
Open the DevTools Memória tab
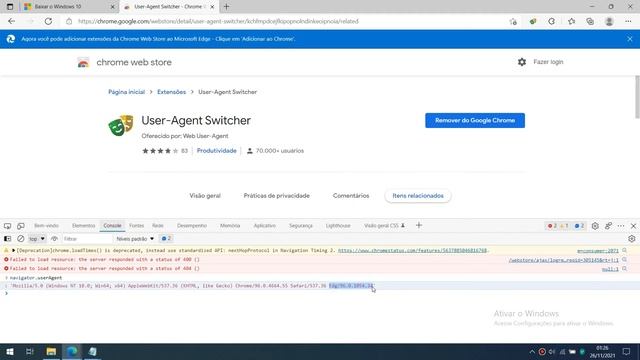[230, 226]
